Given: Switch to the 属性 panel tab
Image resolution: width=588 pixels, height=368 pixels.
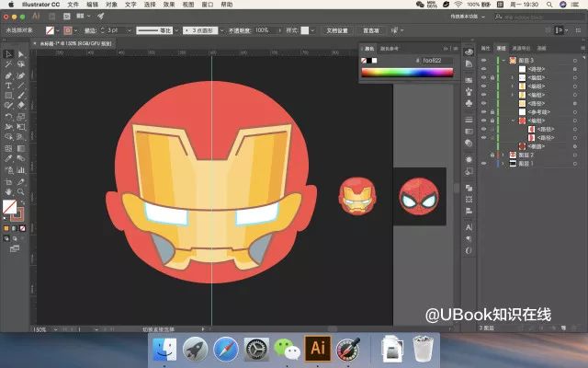Looking at the screenshot, I should click(486, 48).
